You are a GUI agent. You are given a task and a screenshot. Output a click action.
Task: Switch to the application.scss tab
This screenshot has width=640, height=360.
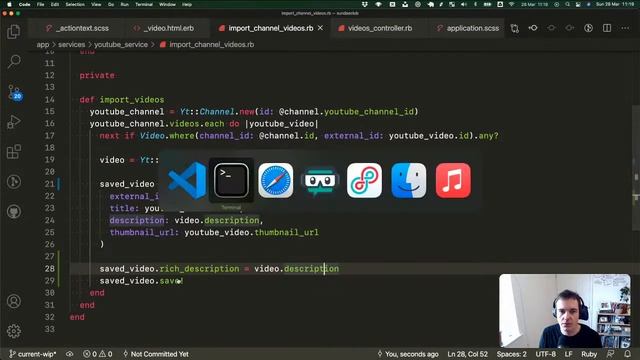[x=468, y=28]
